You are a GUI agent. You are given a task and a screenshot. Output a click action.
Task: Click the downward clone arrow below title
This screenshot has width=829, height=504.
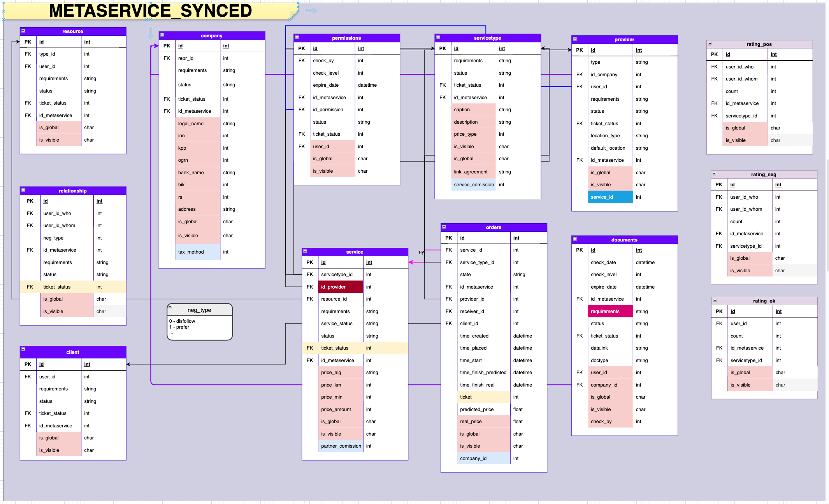click(150, 34)
